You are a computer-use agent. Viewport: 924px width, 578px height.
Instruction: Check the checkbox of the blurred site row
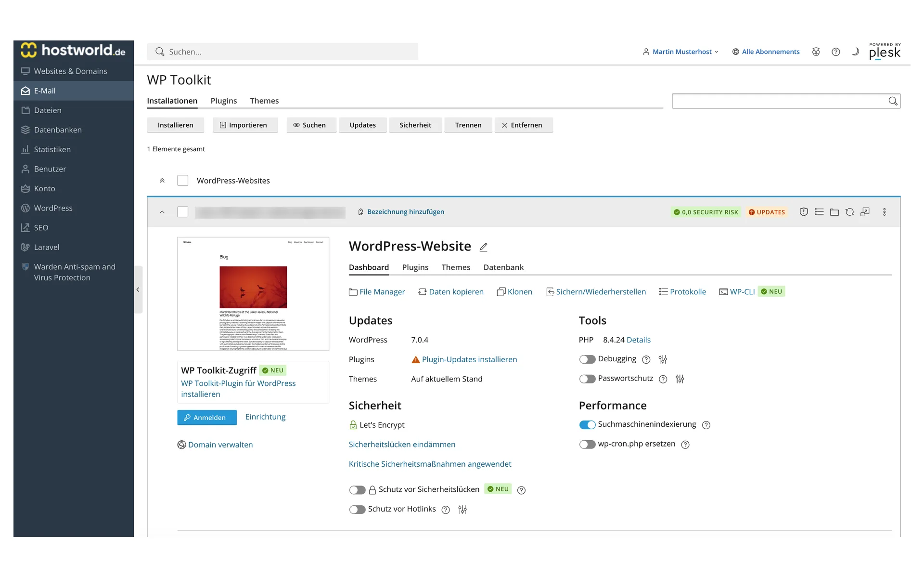tap(183, 212)
